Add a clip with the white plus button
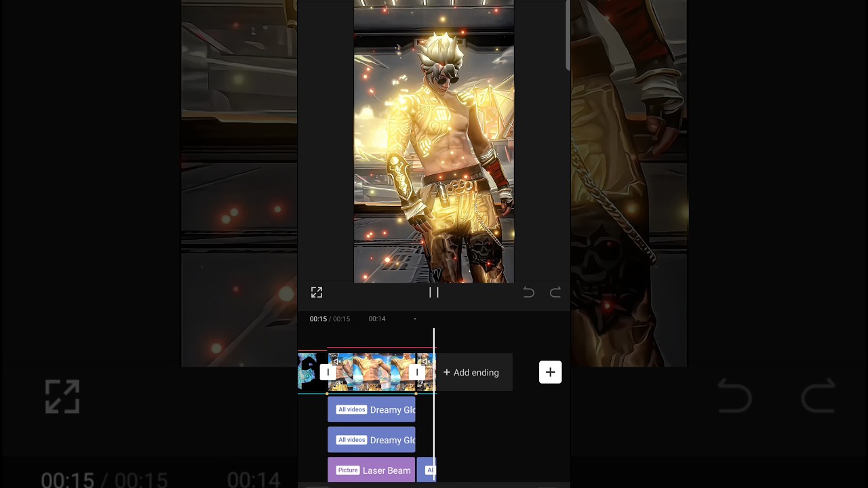 click(550, 372)
